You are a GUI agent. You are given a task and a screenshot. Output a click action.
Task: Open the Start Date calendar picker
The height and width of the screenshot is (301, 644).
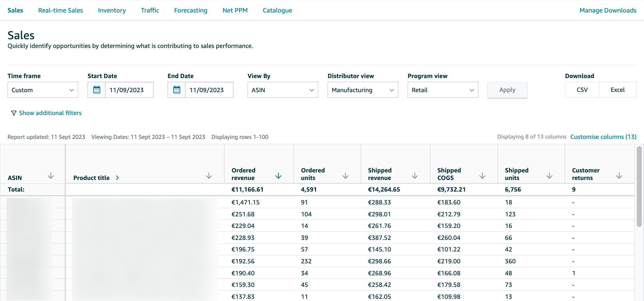[97, 90]
